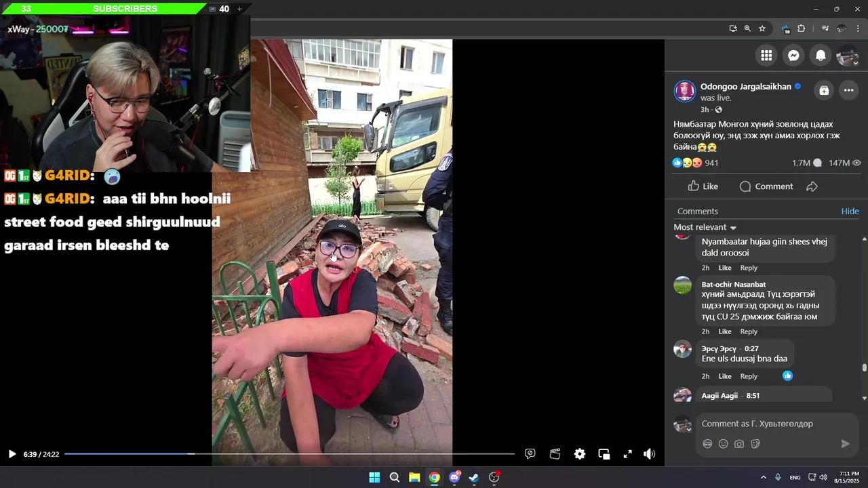
Task: Open the clip clapperboard icon in player
Action: point(555,454)
